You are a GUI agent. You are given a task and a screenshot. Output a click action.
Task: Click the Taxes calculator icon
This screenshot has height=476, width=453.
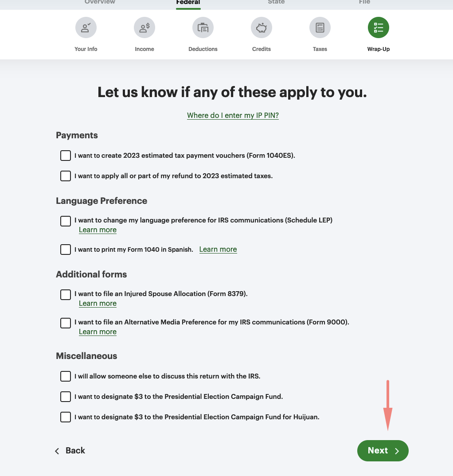[x=320, y=28]
